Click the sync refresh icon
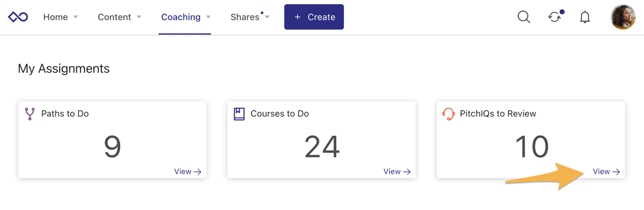Screen dimensions: 644x210 554,17
